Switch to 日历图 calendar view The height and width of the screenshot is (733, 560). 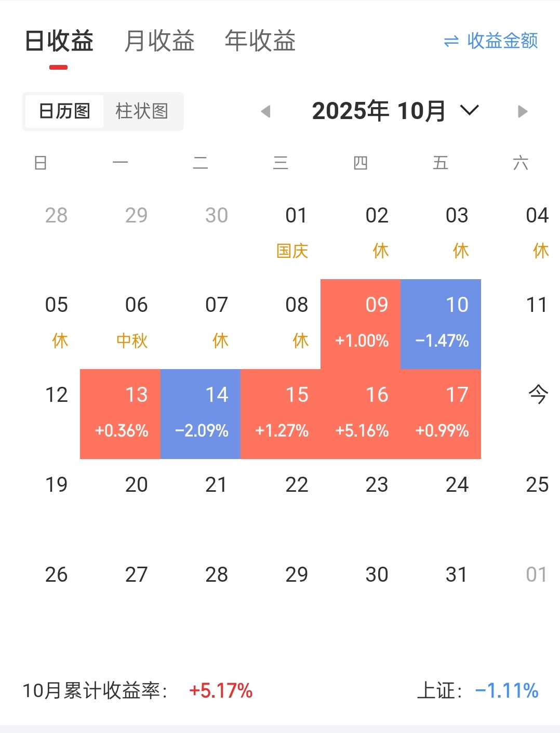64,111
